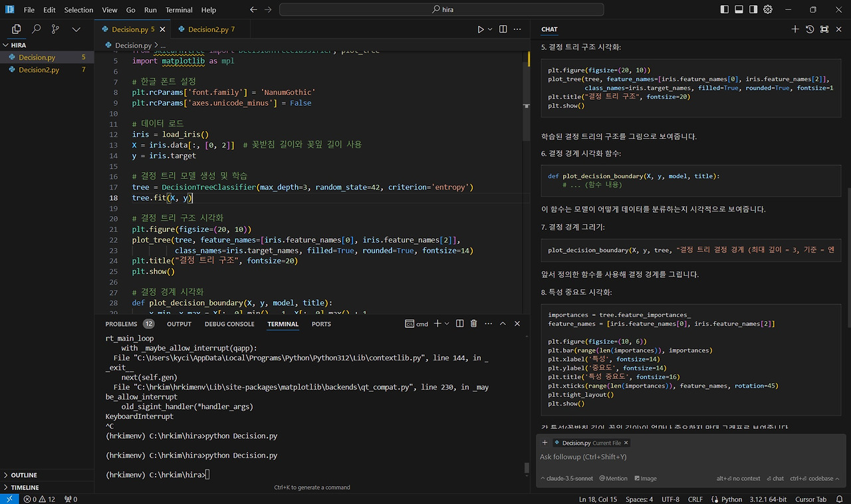
Task: Click the Mention button in chat
Action: tap(614, 478)
